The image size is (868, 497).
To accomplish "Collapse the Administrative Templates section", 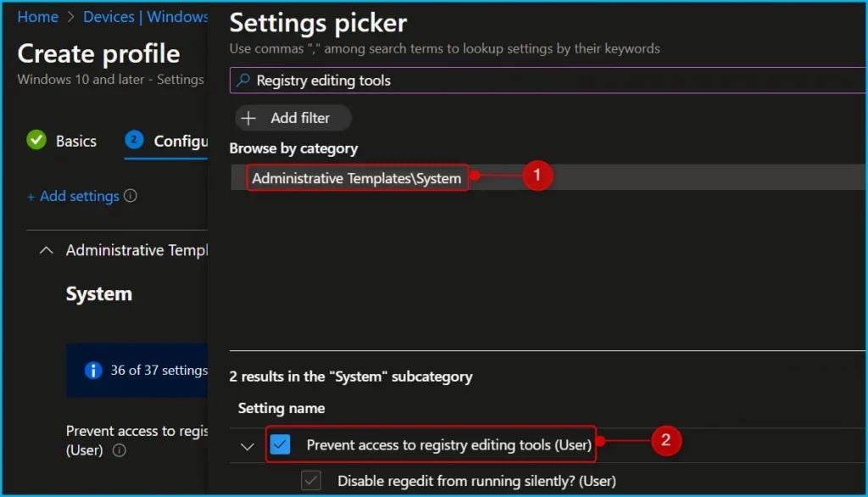I will tap(47, 250).
